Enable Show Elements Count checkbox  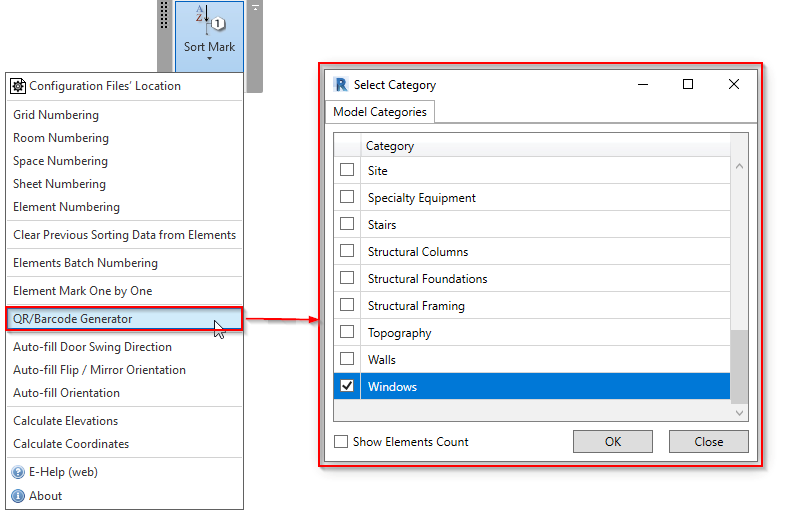pyautogui.click(x=341, y=441)
